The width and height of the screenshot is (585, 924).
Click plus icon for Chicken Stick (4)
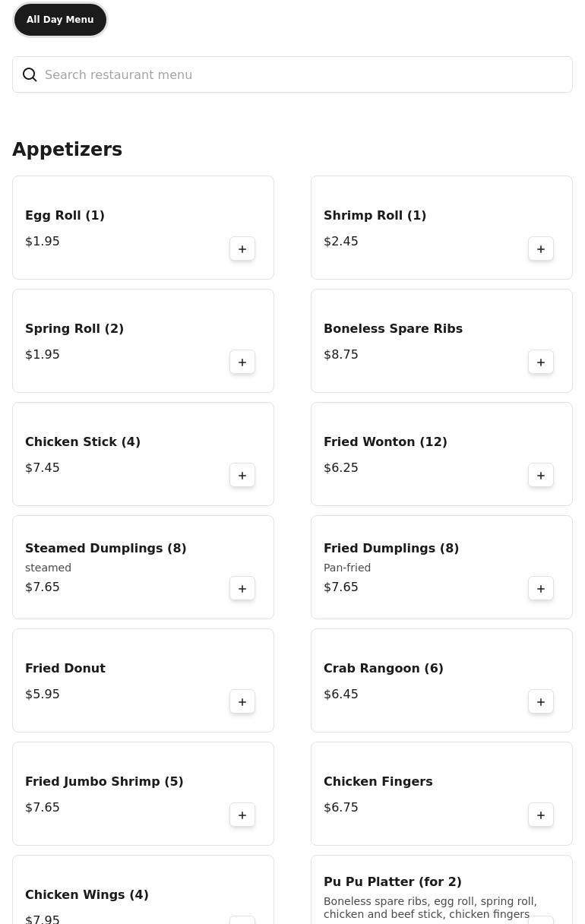click(x=242, y=476)
